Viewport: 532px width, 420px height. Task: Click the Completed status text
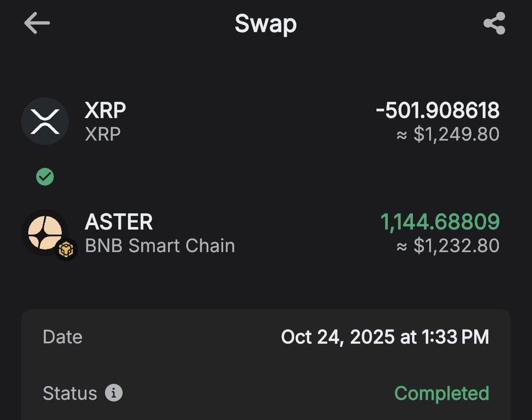tap(441, 393)
